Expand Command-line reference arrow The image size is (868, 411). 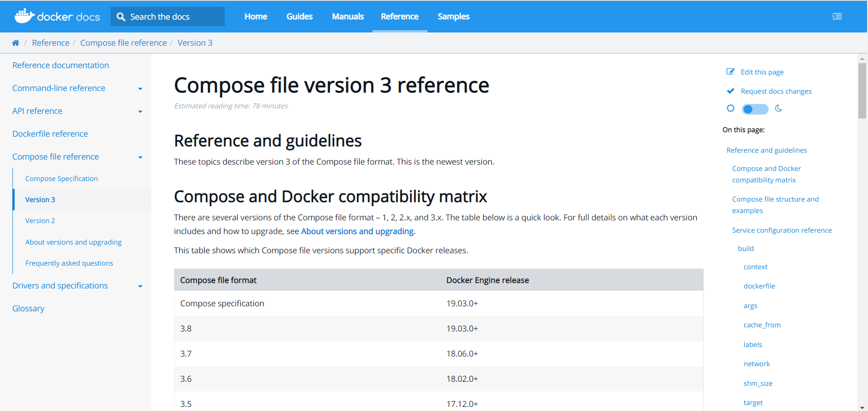pos(140,89)
